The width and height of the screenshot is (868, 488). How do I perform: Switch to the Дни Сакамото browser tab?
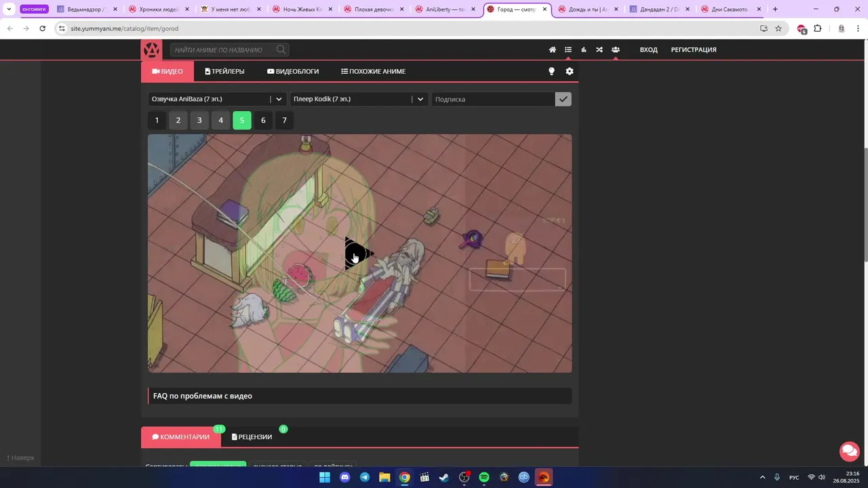click(731, 9)
